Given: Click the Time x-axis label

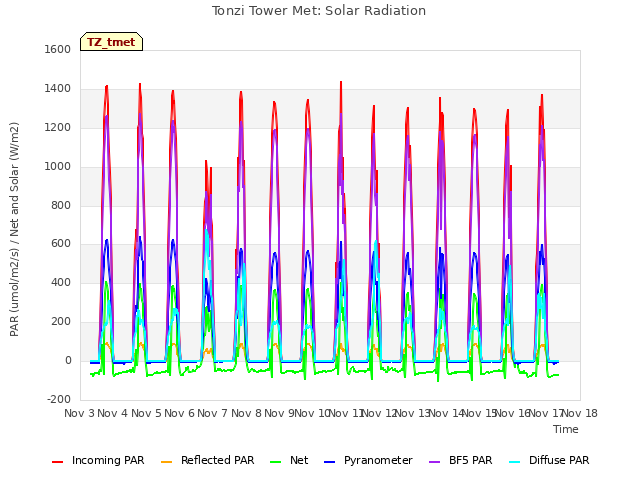Looking at the screenshot, I should [x=566, y=429].
